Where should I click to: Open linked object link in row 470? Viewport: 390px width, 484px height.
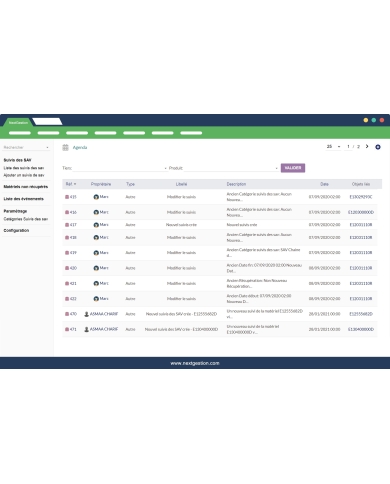(x=361, y=314)
